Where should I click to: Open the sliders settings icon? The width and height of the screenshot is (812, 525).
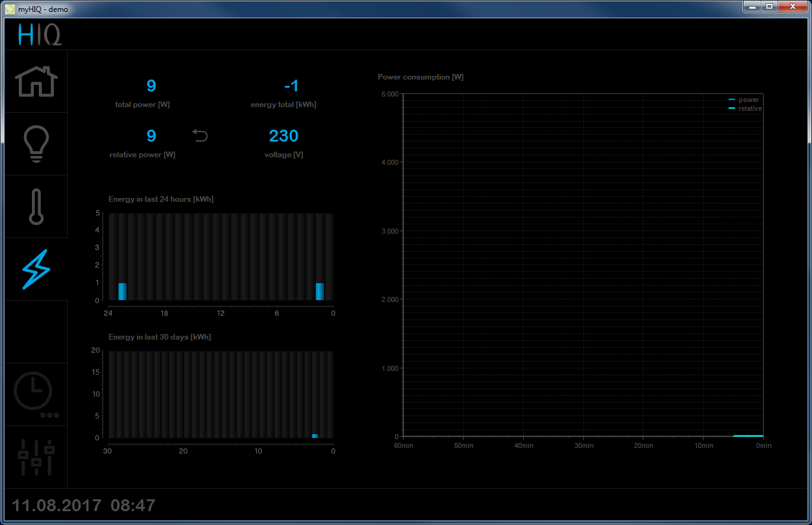coord(36,457)
